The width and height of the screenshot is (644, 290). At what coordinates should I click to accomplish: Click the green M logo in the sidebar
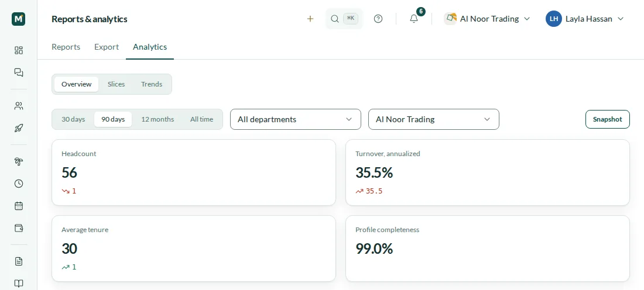[x=19, y=19]
